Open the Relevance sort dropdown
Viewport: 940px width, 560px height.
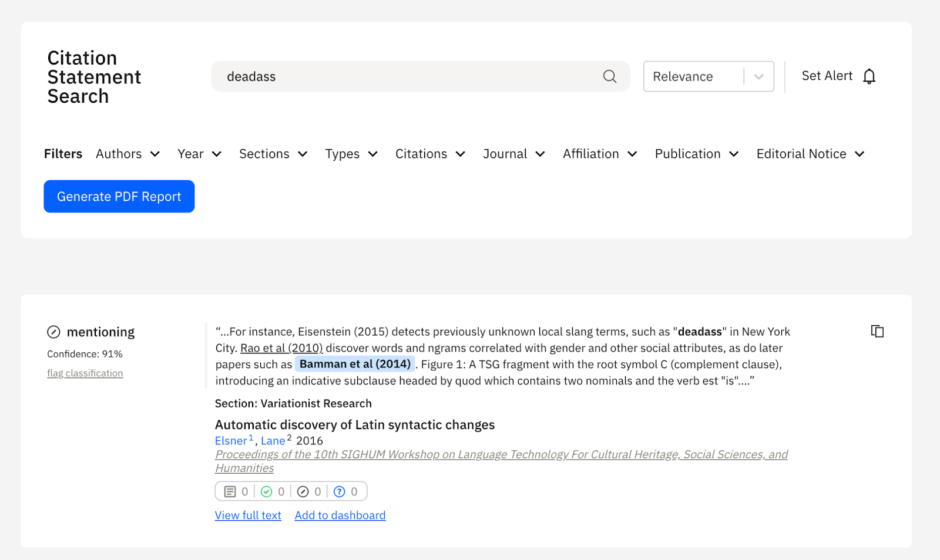coord(708,76)
